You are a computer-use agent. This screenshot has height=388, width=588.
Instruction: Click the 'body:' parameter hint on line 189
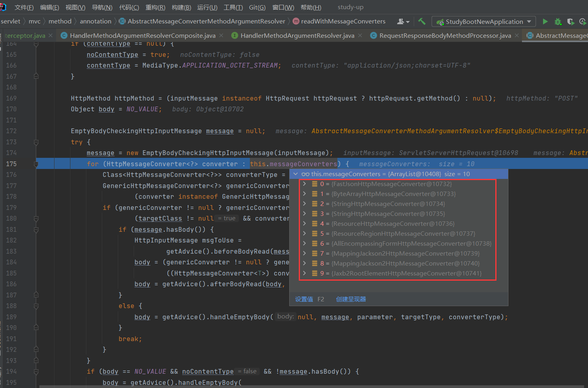click(285, 316)
